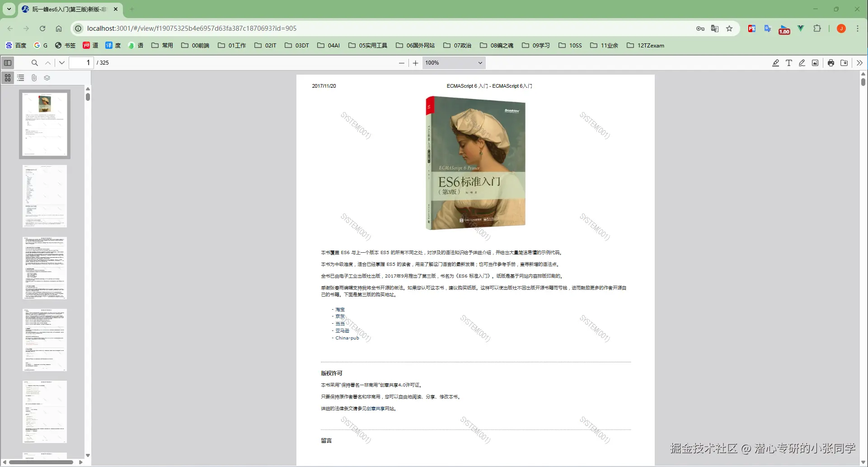Open a new browser tab
Viewport: 868px width, 467px height.
[x=131, y=9]
